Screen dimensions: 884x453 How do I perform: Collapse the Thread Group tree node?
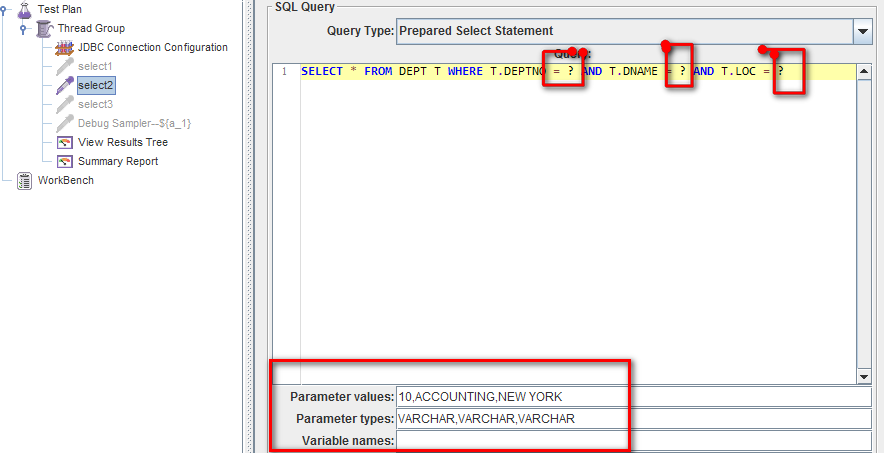(x=24, y=29)
